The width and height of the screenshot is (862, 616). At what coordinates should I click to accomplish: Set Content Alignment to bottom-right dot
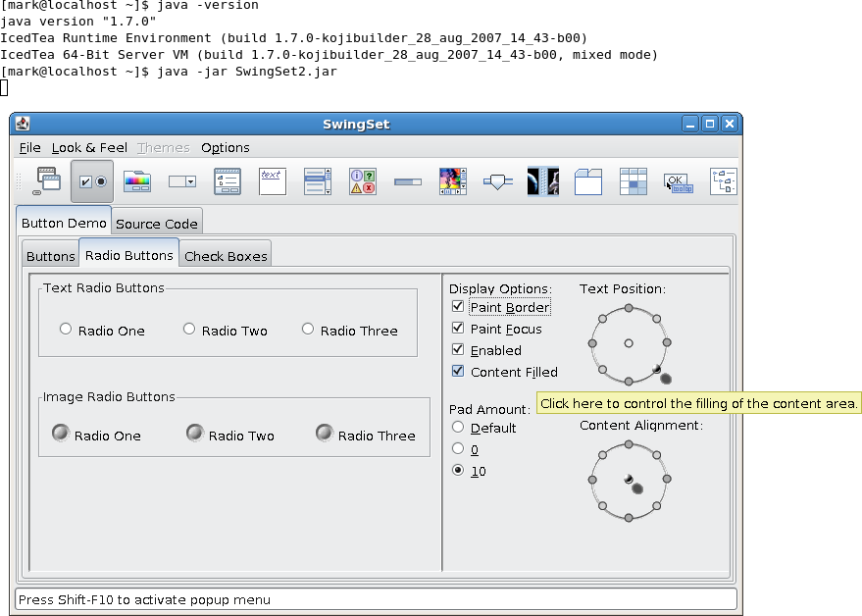tap(656, 506)
